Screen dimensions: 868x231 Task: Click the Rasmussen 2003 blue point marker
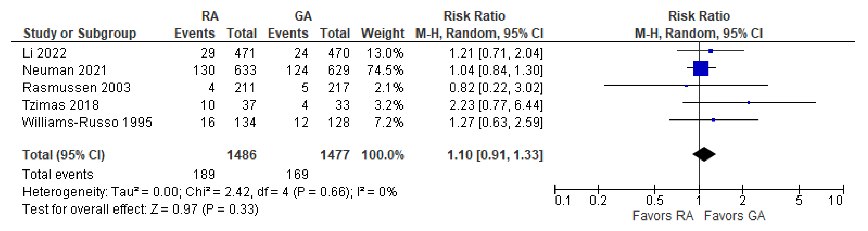(x=686, y=86)
